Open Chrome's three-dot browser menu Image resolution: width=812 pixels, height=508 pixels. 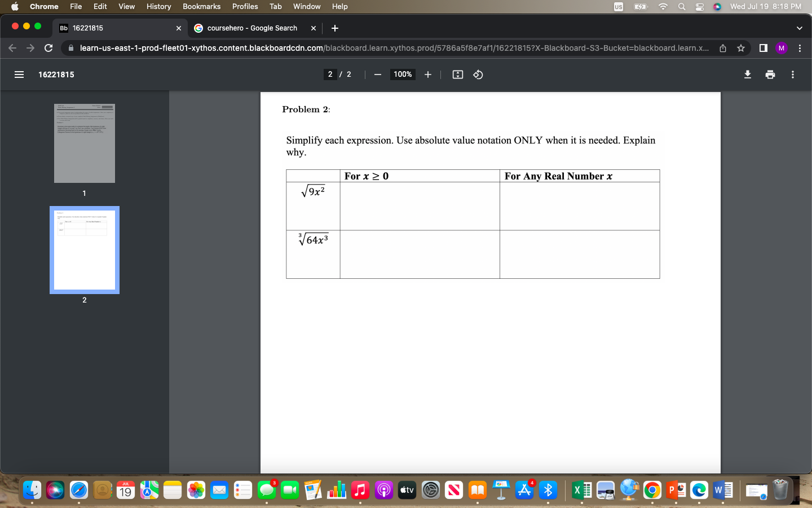(800, 48)
